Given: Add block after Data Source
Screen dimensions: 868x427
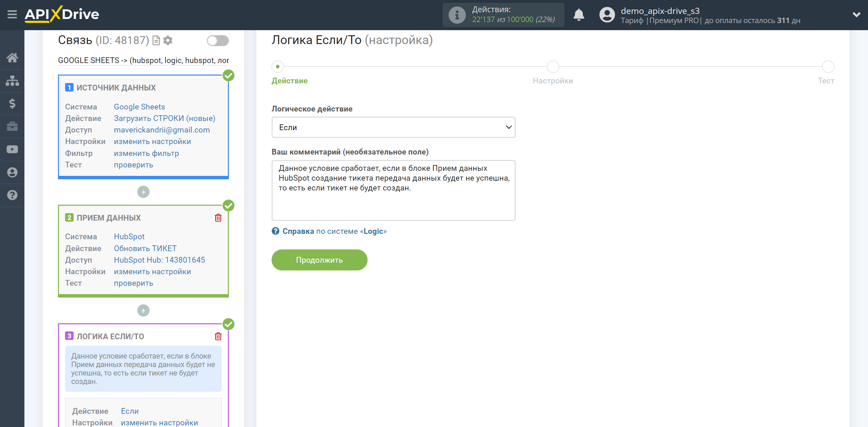Looking at the screenshot, I should click(x=143, y=192).
